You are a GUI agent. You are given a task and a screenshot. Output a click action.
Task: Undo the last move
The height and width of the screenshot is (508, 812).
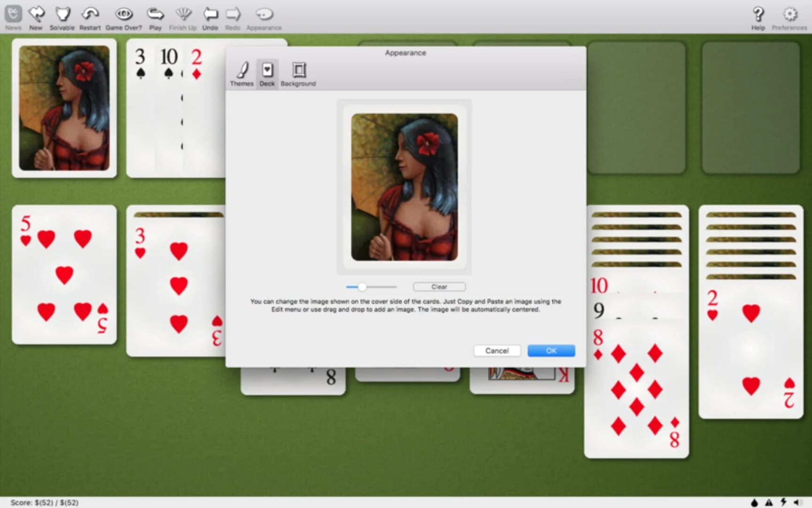point(210,14)
